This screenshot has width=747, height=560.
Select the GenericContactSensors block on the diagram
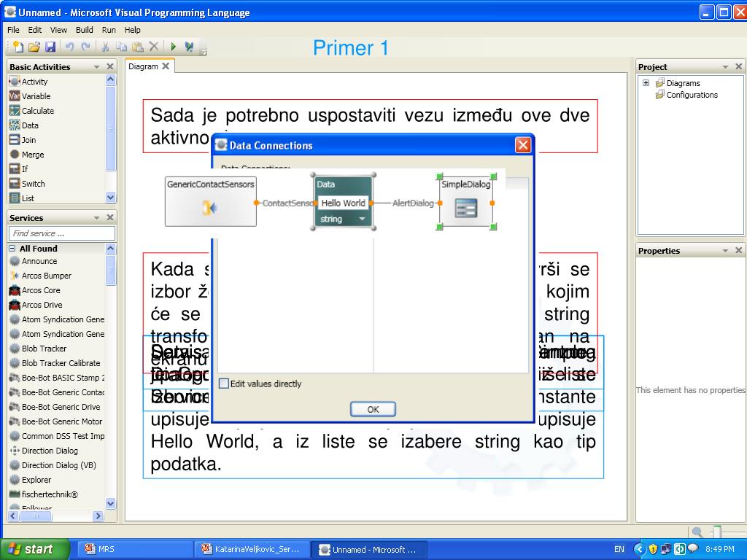(210, 201)
